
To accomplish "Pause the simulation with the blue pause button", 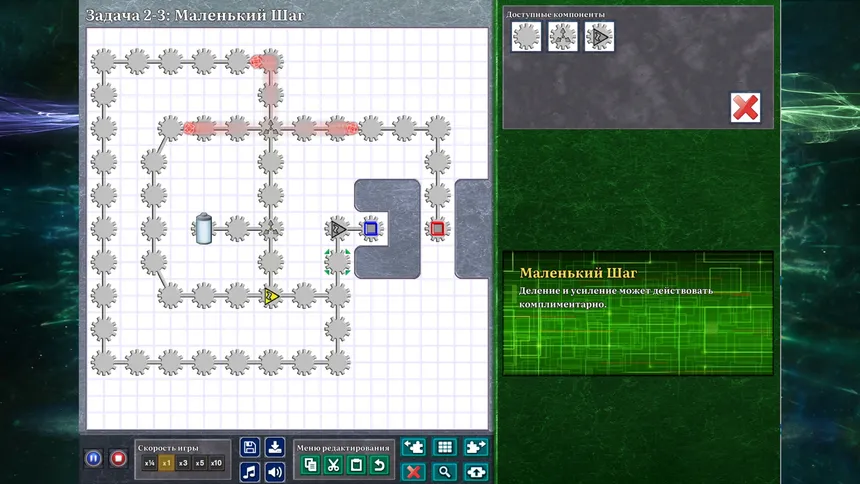I will point(93,458).
